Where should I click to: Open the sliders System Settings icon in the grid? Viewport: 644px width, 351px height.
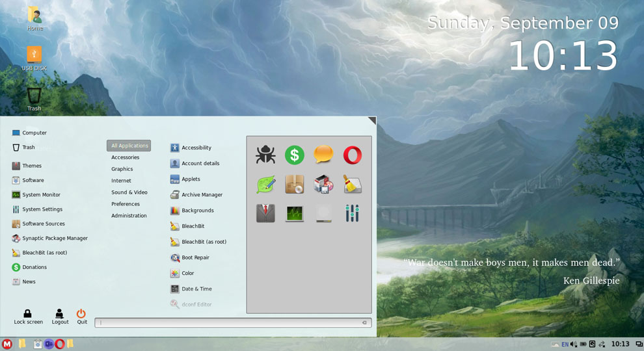coord(353,213)
